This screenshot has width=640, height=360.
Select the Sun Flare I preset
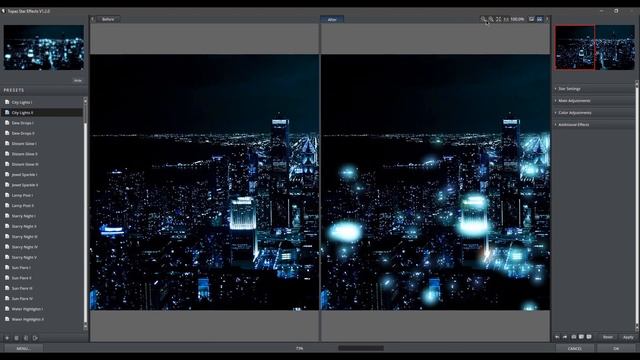[x=42, y=268]
